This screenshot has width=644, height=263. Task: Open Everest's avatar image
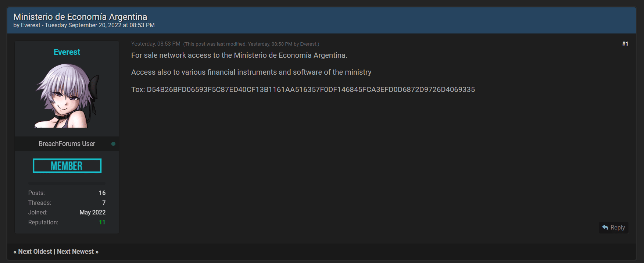67,96
